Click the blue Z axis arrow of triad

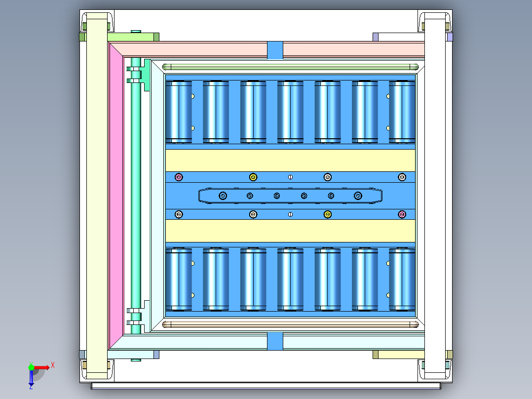click(x=31, y=378)
